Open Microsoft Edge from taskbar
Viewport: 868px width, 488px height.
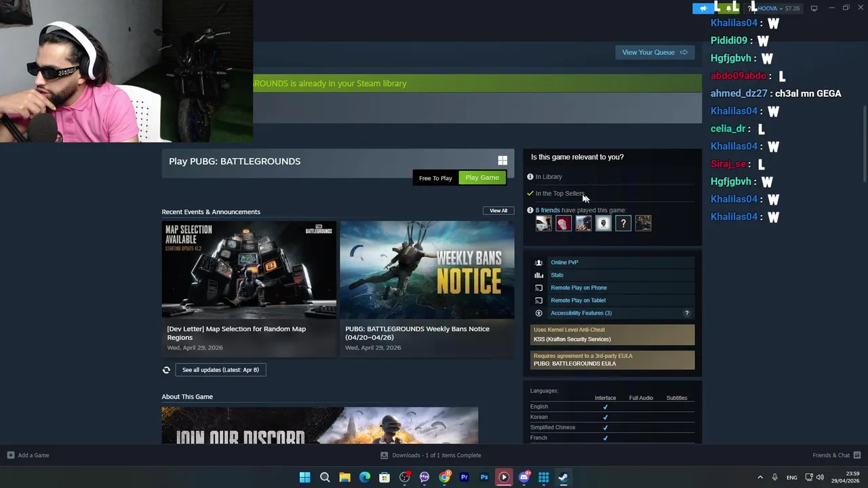(365, 477)
